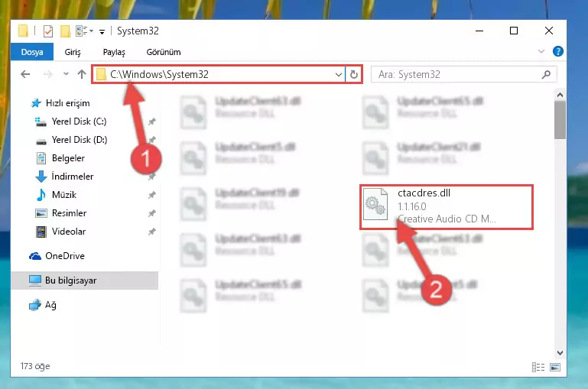The image size is (588, 389).
Task: Click the pin icon next to Resimler
Action: (x=151, y=213)
